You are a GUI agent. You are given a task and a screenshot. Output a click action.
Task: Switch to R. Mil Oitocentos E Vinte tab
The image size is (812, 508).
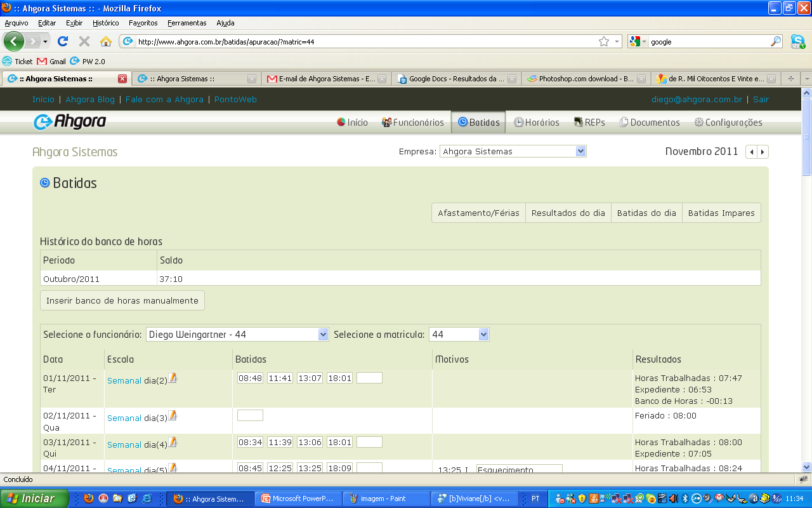click(716, 79)
